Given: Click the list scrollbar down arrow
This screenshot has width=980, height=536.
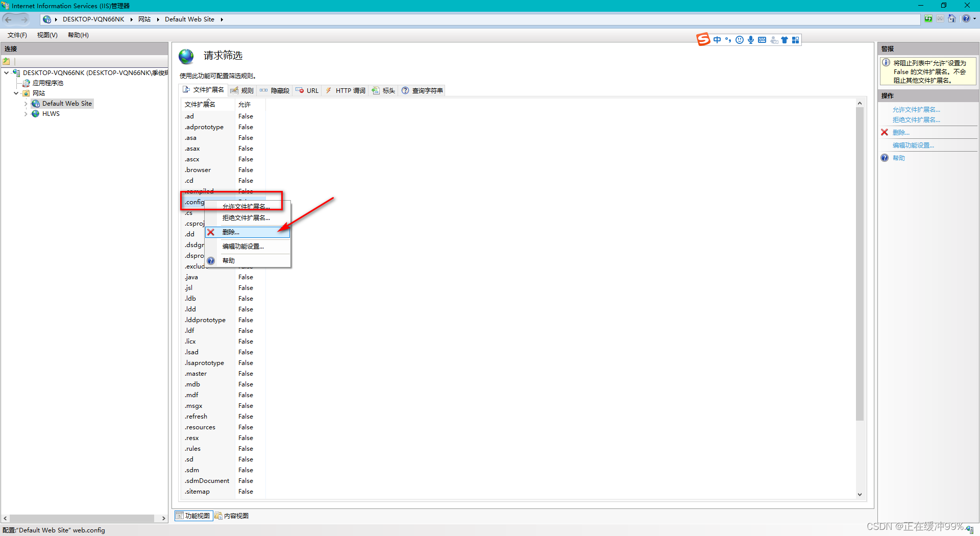Looking at the screenshot, I should (860, 494).
